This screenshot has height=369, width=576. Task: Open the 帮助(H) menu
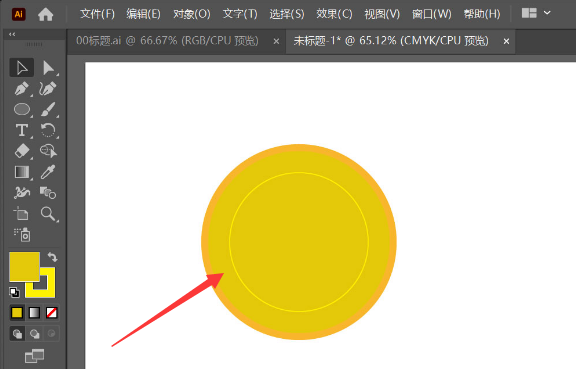pos(482,14)
